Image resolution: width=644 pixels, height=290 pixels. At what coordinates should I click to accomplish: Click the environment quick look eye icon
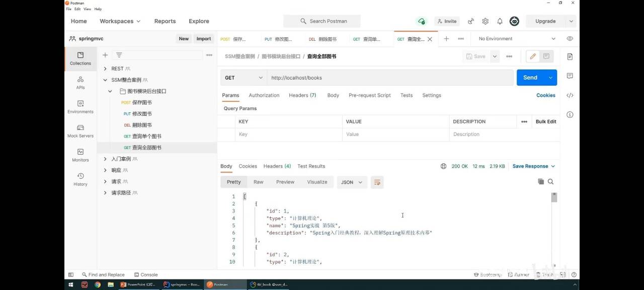tap(570, 39)
